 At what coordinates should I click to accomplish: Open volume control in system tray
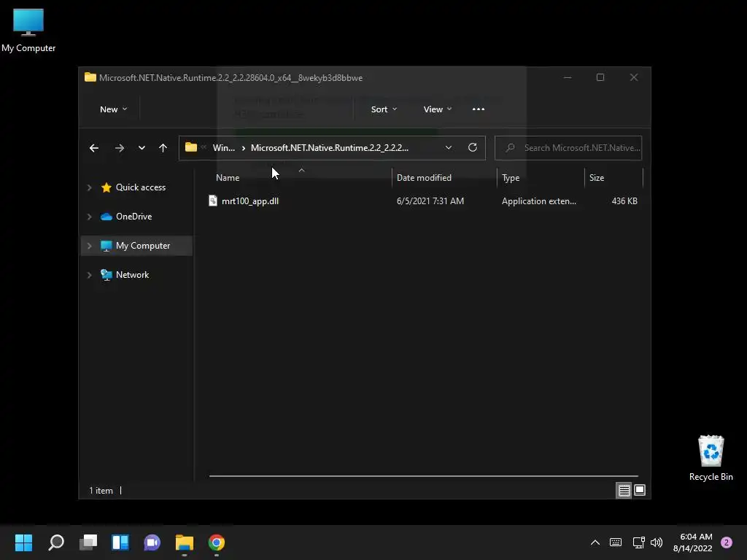click(657, 542)
